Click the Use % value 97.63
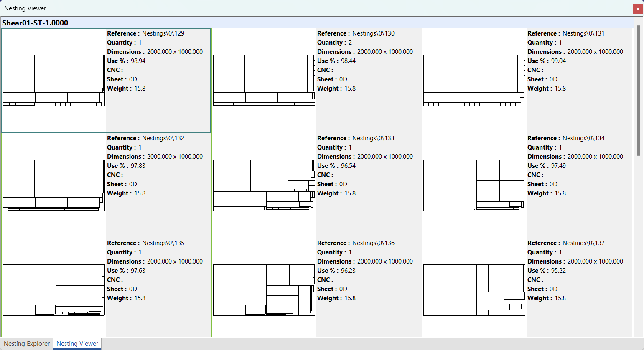644x350 pixels. point(138,271)
